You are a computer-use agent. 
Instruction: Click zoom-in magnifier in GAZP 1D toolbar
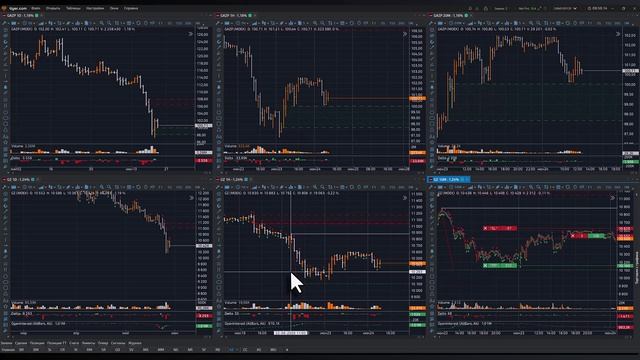[101, 23]
